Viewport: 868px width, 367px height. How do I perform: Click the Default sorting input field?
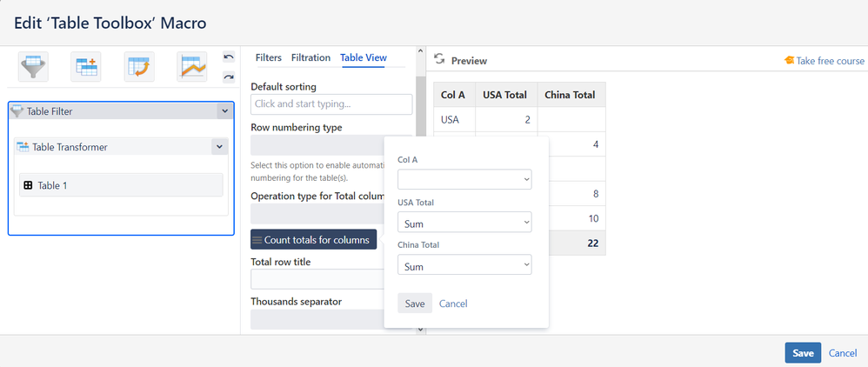(x=331, y=104)
